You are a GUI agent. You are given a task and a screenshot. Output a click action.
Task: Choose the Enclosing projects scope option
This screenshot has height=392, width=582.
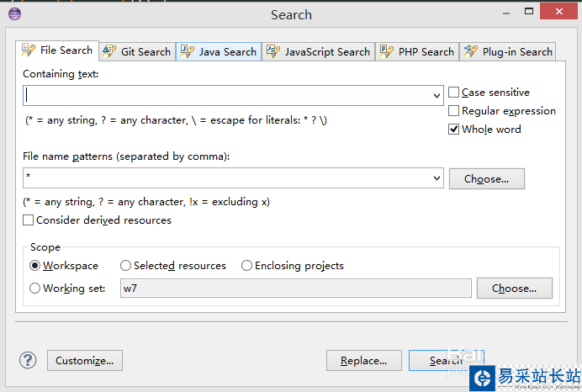coord(246,266)
